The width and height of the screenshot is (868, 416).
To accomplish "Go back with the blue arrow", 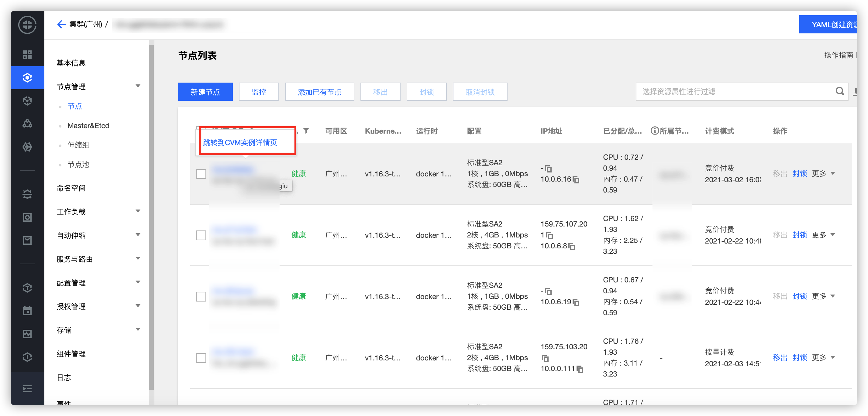I will (x=61, y=24).
